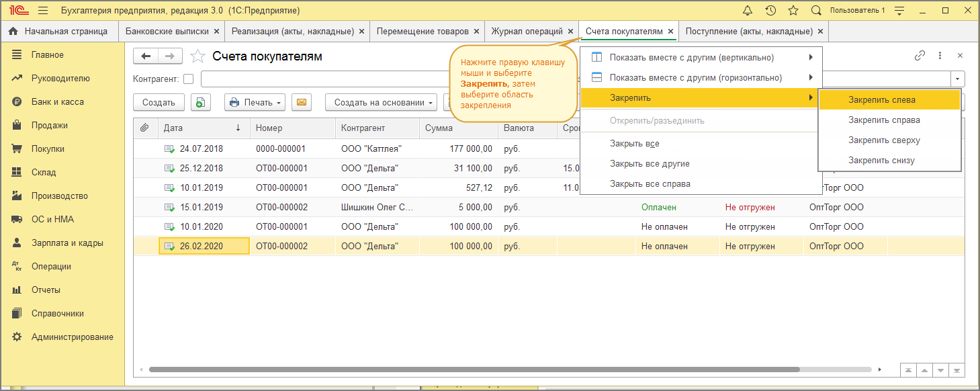The width and height of the screenshot is (980, 391).
Task: Click the Сумма column header
Action: (x=459, y=128)
